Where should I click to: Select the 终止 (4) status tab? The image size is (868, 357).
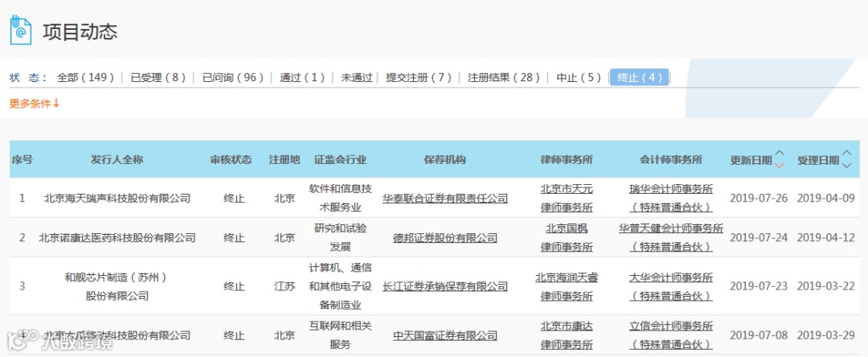640,77
